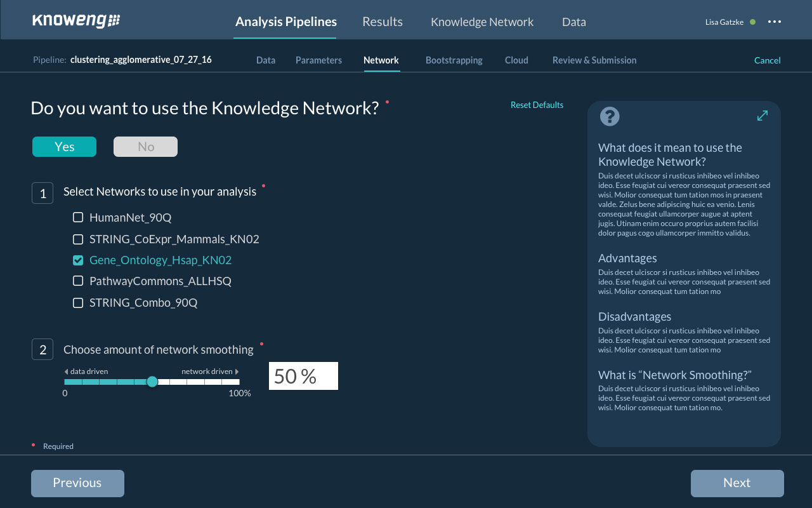Choose No for Knowledge Network

[145, 147]
